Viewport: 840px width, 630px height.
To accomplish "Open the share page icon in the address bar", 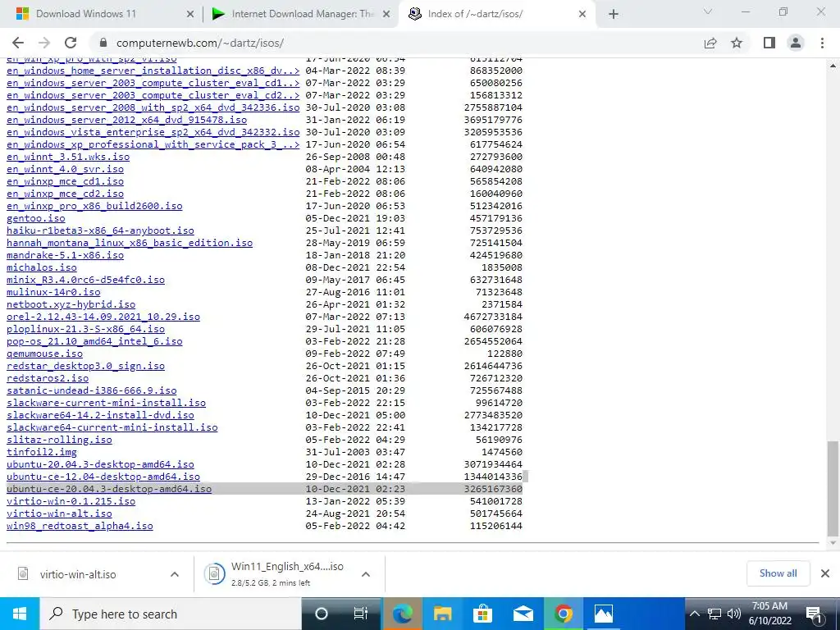I will [710, 43].
